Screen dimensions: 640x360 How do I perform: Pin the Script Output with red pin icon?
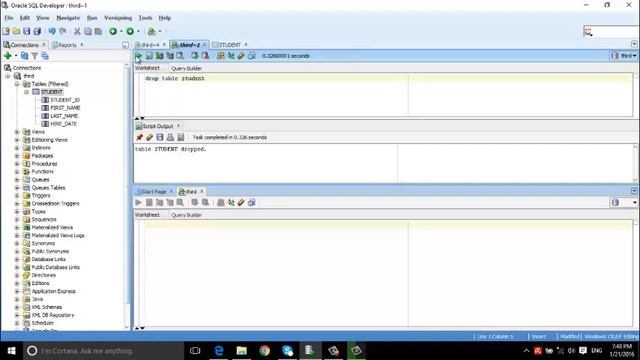click(139, 138)
